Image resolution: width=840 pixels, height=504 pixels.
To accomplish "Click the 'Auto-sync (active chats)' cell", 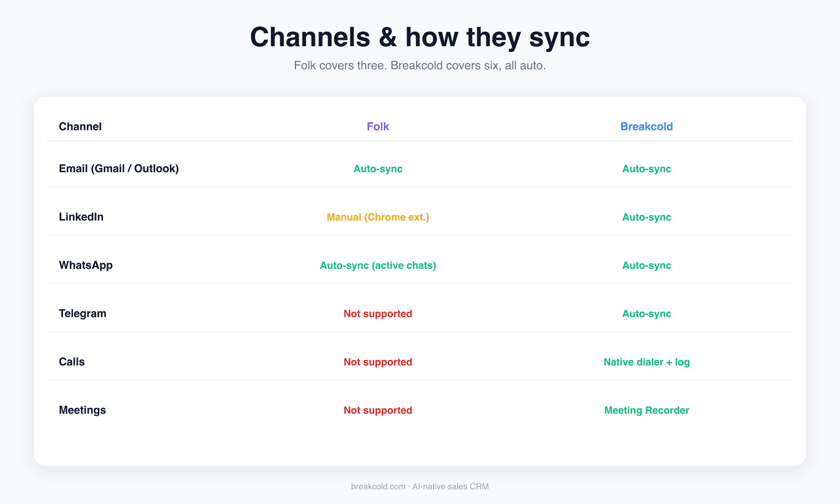I will click(378, 265).
